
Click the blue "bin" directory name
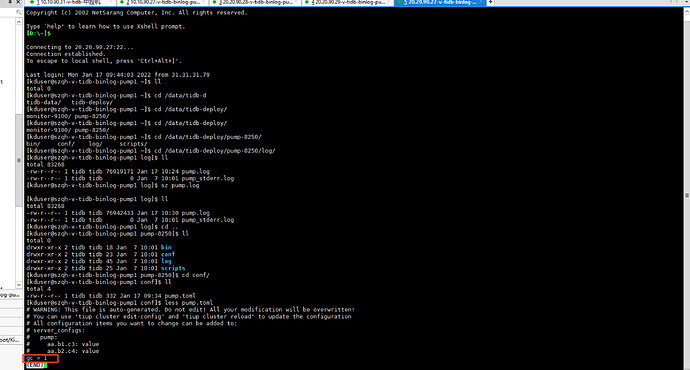coord(166,247)
